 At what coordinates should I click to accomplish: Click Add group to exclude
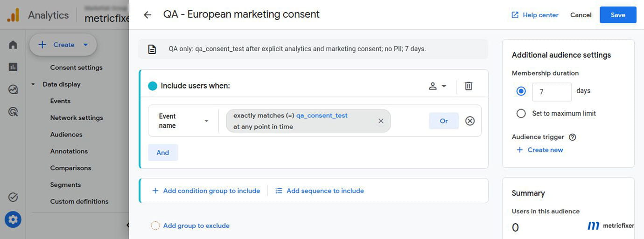pos(190,226)
